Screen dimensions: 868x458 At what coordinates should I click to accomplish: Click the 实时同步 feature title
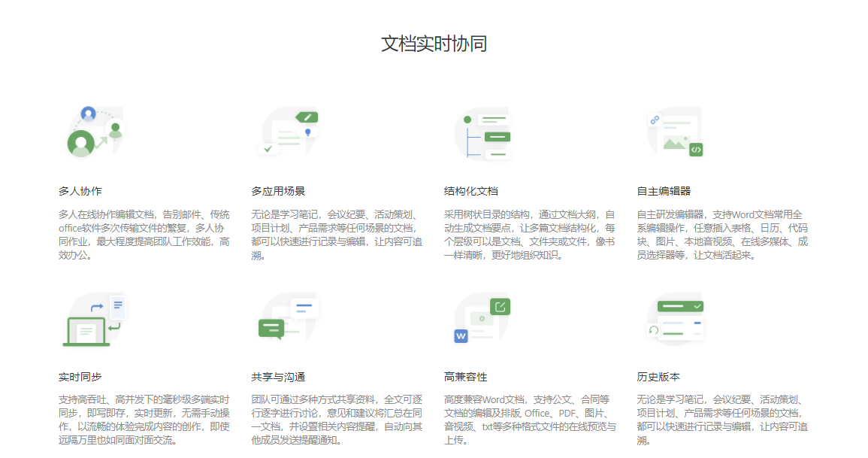click(x=80, y=377)
